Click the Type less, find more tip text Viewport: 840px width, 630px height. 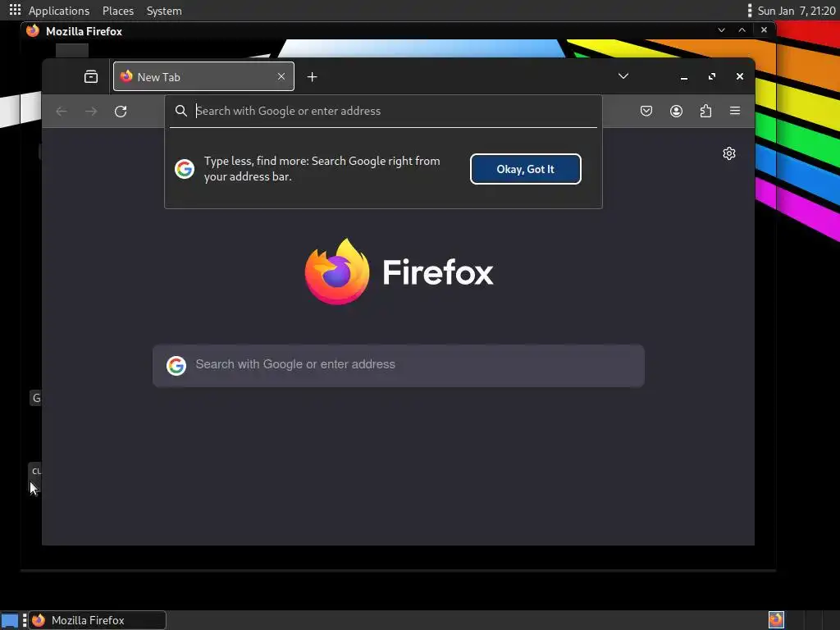pyautogui.click(x=322, y=169)
